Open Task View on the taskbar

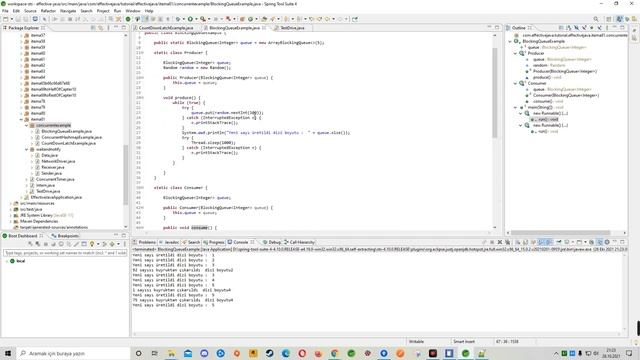pos(155,353)
